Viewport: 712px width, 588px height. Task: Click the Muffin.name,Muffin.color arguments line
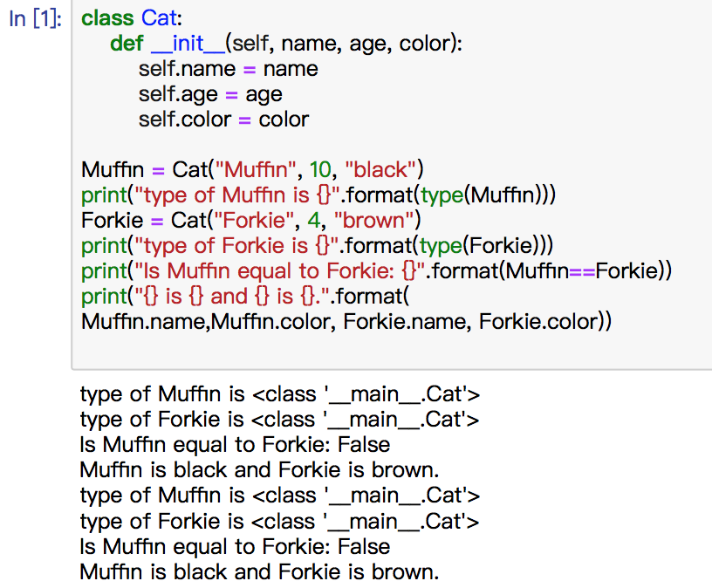pyautogui.click(x=346, y=321)
